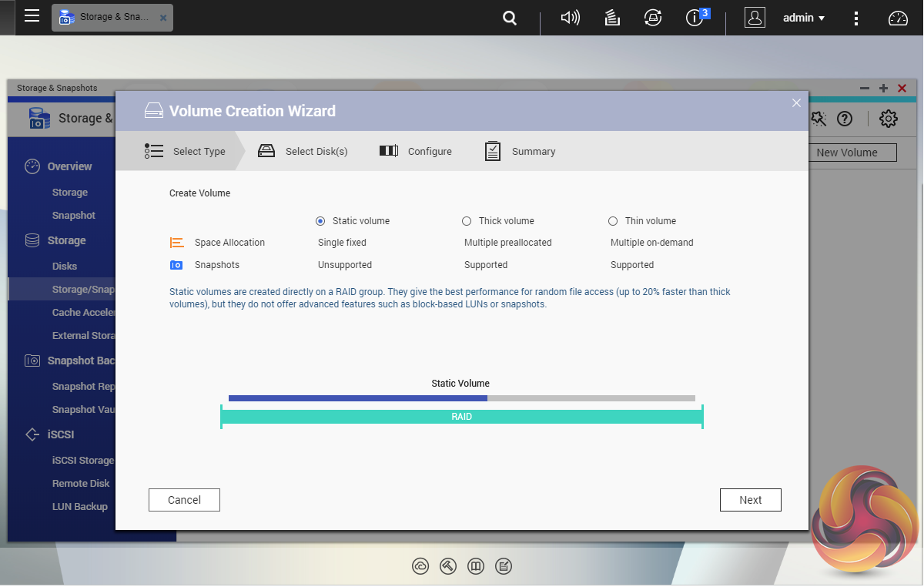924x587 pixels.
Task: Collapse the main menu with hamburger icon
Action: 32,16
